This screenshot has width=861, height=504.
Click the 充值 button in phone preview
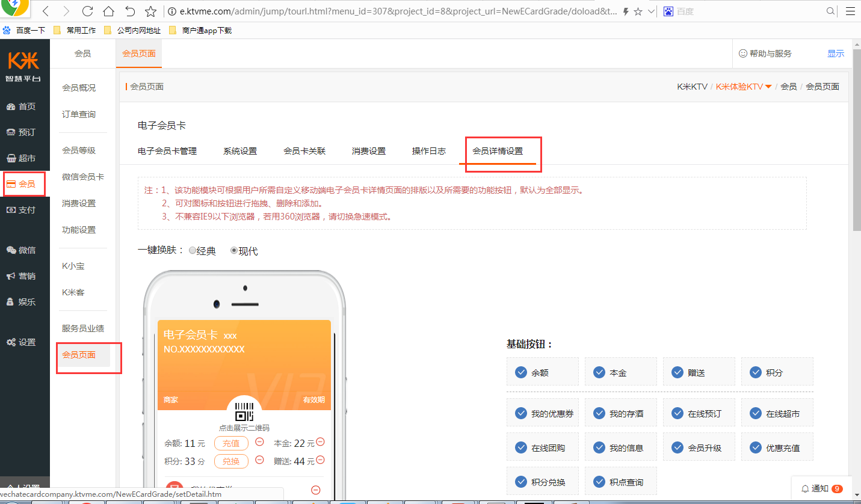231,443
